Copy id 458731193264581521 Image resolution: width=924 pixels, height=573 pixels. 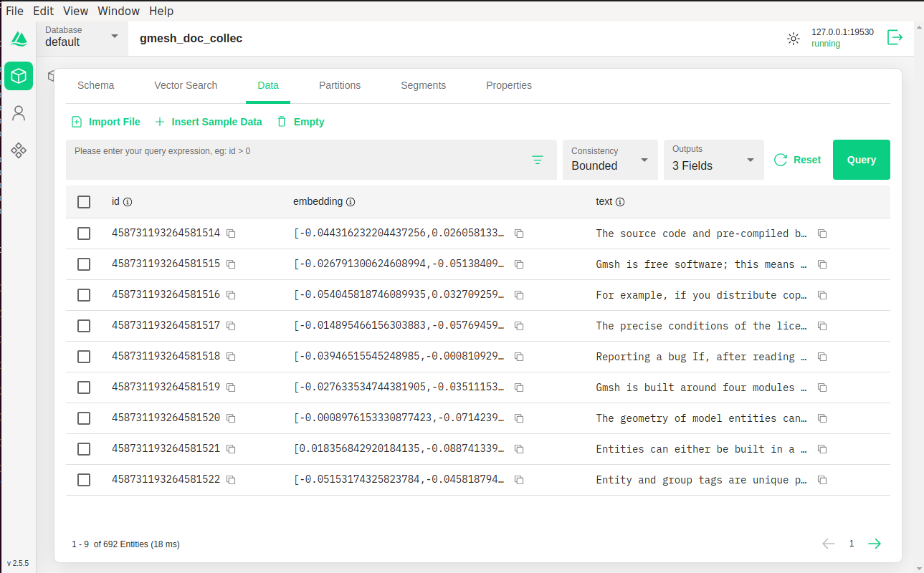231,449
